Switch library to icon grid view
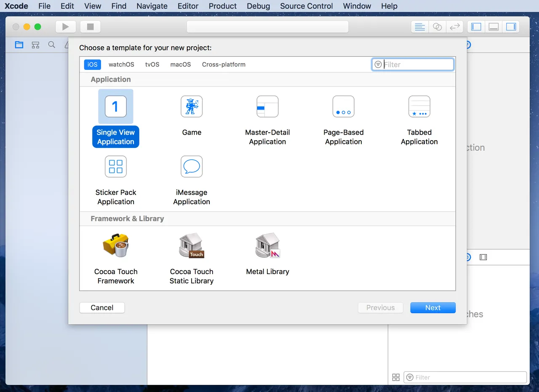Viewport: 539px width, 392px height. [396, 377]
